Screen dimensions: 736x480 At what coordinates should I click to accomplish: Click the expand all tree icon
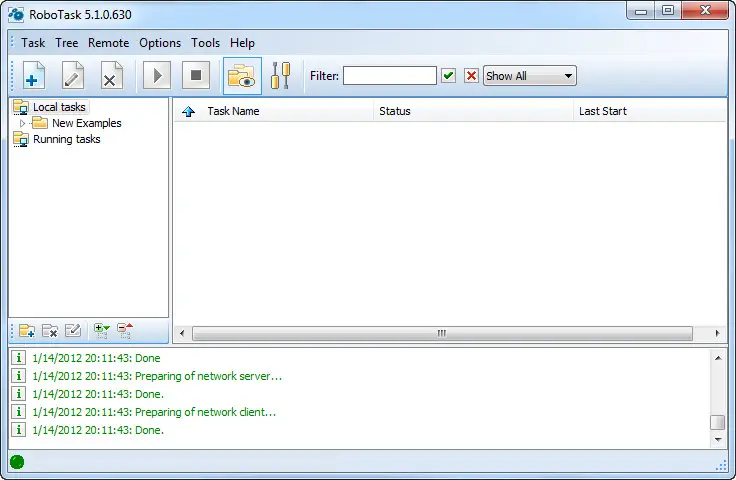coord(101,330)
